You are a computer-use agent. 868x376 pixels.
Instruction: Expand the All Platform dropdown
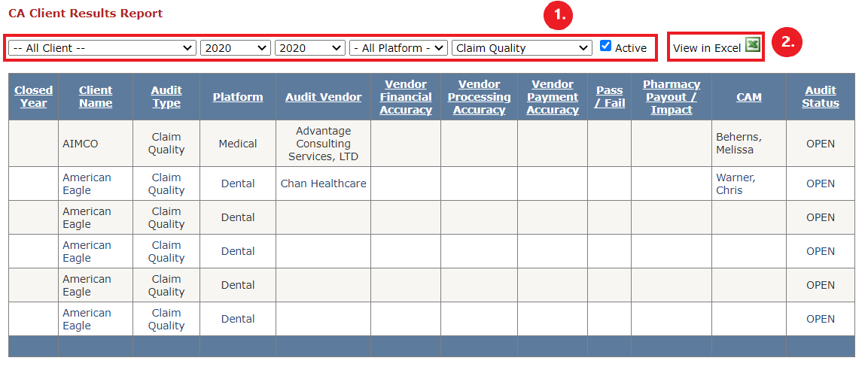pyautogui.click(x=398, y=48)
